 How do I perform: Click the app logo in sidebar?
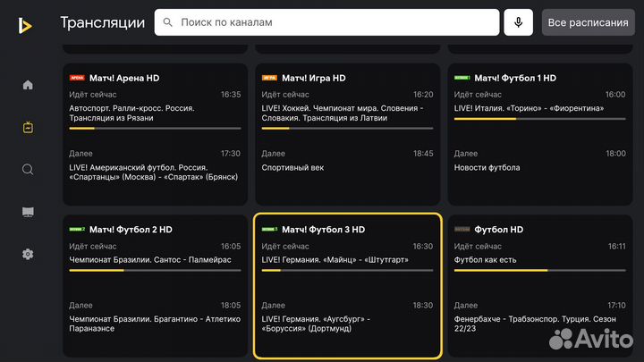pos(27,26)
